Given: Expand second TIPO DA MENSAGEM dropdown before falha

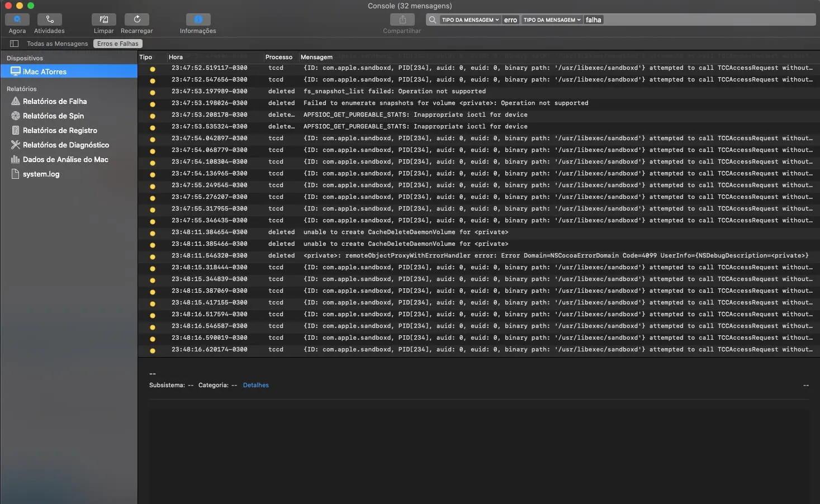Looking at the screenshot, I should click(x=552, y=20).
